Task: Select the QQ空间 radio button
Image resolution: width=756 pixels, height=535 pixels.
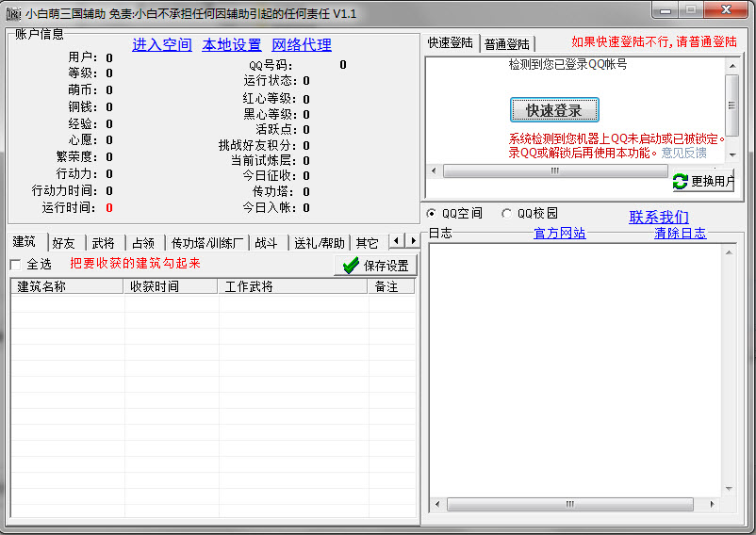Action: pyautogui.click(x=432, y=213)
